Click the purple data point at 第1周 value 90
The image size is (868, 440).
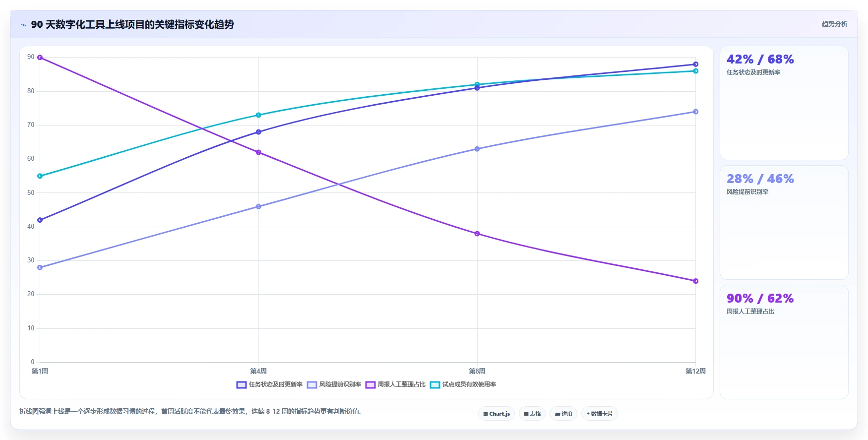pyautogui.click(x=40, y=58)
